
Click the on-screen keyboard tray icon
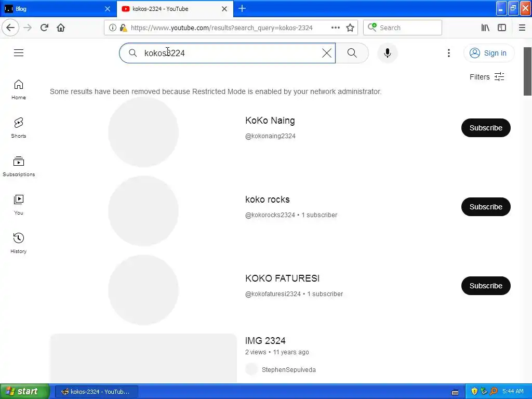[x=455, y=392]
